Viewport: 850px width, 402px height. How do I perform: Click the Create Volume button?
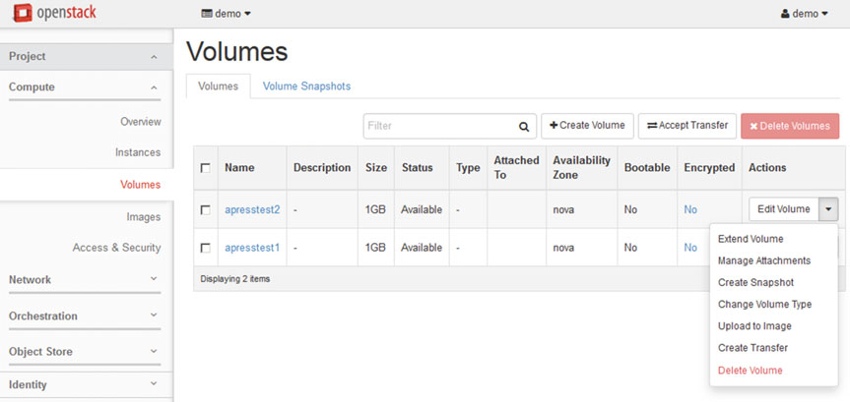coord(587,126)
